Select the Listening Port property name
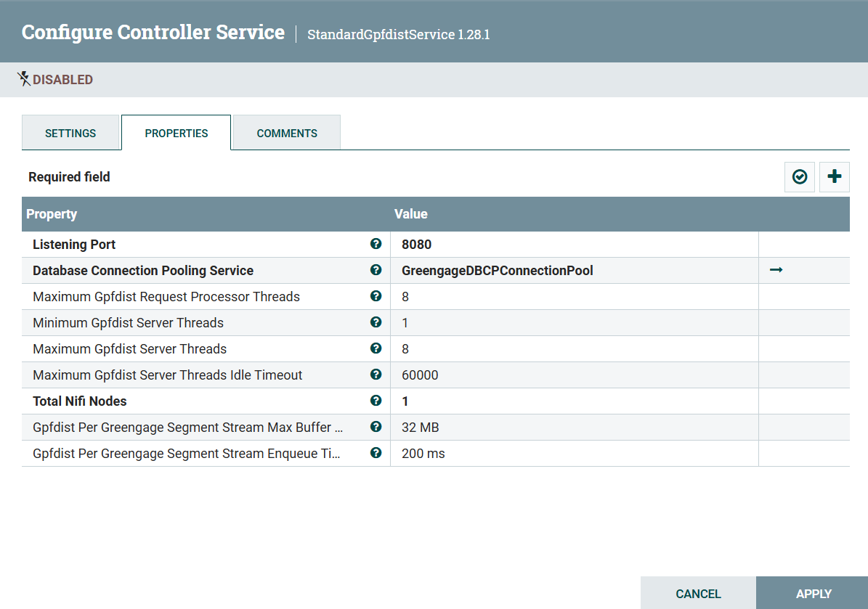The height and width of the screenshot is (609, 868). [74, 245]
